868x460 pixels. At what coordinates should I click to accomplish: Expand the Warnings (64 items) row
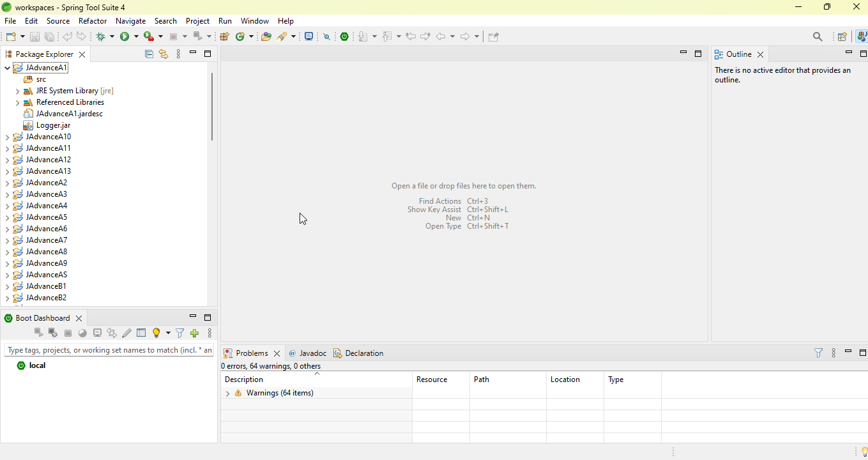click(x=227, y=394)
